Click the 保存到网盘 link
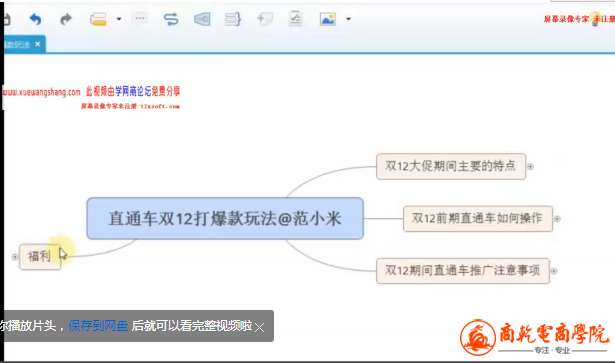The height and width of the screenshot is (363, 615). coord(98,326)
